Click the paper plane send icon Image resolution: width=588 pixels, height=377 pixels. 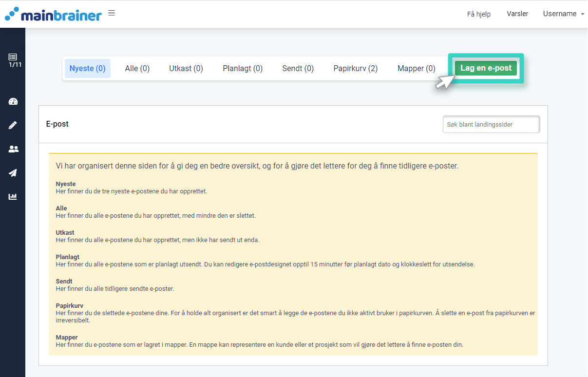tap(12, 173)
